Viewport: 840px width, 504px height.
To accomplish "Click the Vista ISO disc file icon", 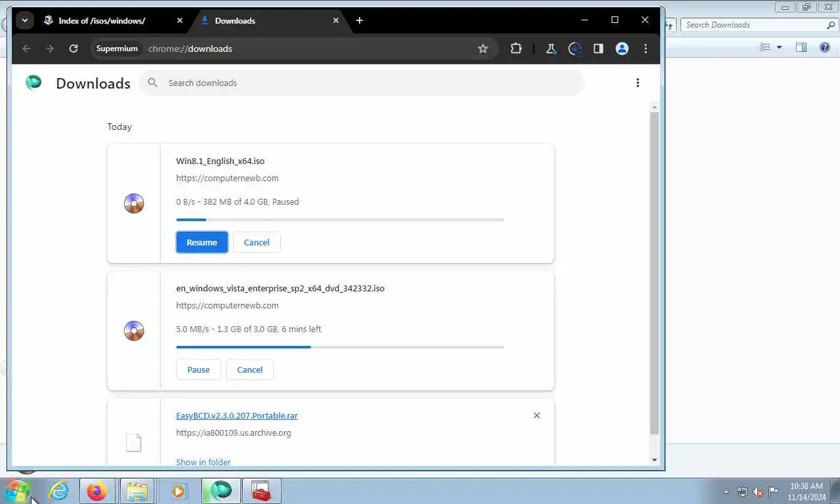I will (134, 331).
